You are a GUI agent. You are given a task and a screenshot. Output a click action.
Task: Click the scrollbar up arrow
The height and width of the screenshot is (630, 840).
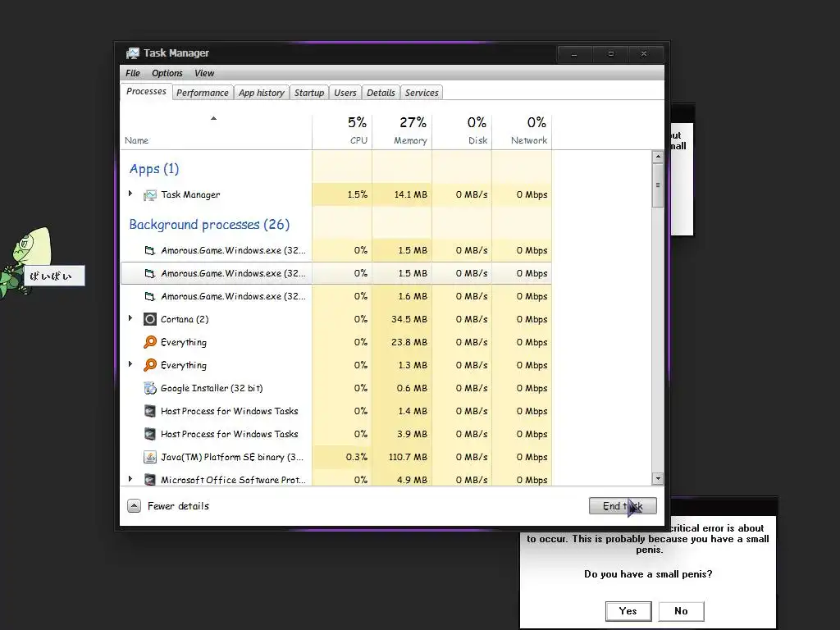pos(658,157)
